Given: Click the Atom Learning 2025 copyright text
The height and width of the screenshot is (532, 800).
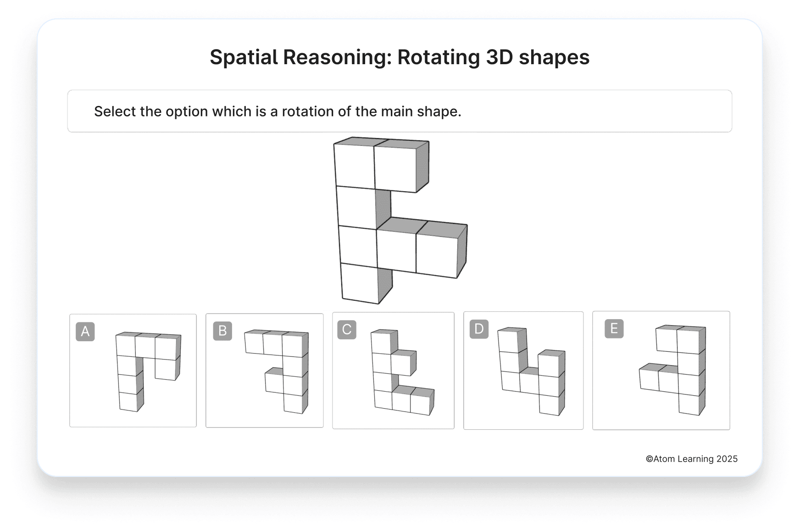Looking at the screenshot, I should click(691, 459).
